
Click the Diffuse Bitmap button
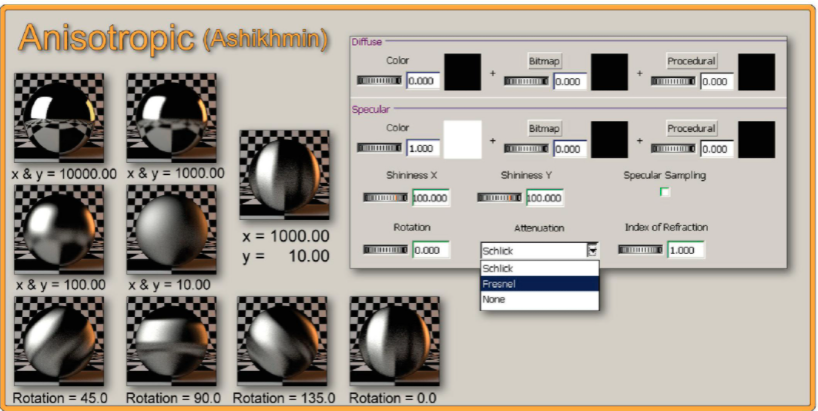(x=544, y=61)
